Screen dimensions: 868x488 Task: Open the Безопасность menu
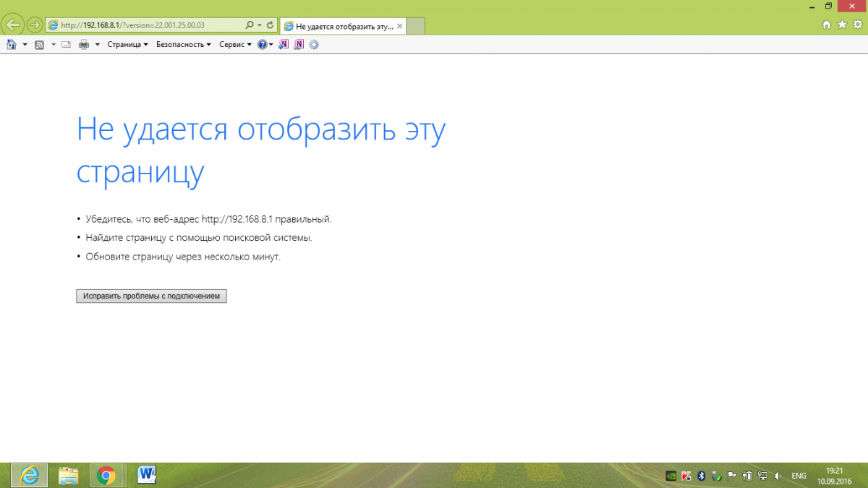183,45
